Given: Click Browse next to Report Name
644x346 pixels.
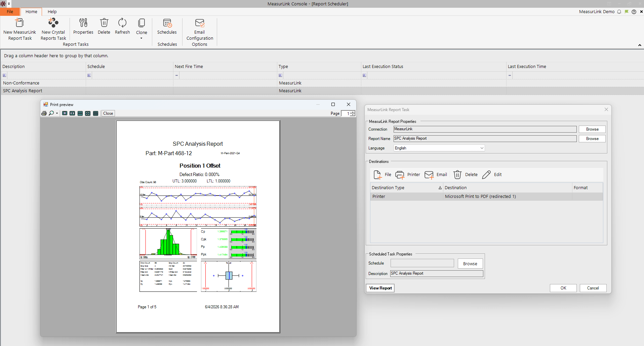Looking at the screenshot, I should (592, 139).
